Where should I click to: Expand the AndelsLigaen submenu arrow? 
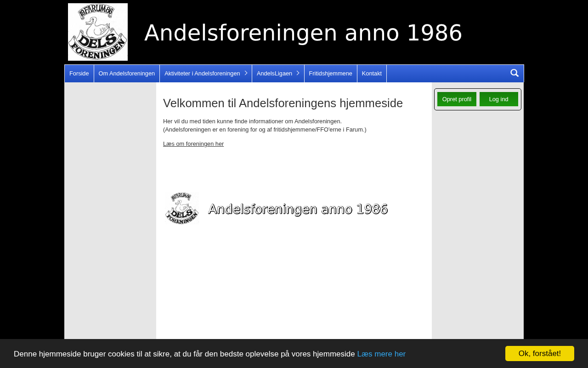click(298, 73)
